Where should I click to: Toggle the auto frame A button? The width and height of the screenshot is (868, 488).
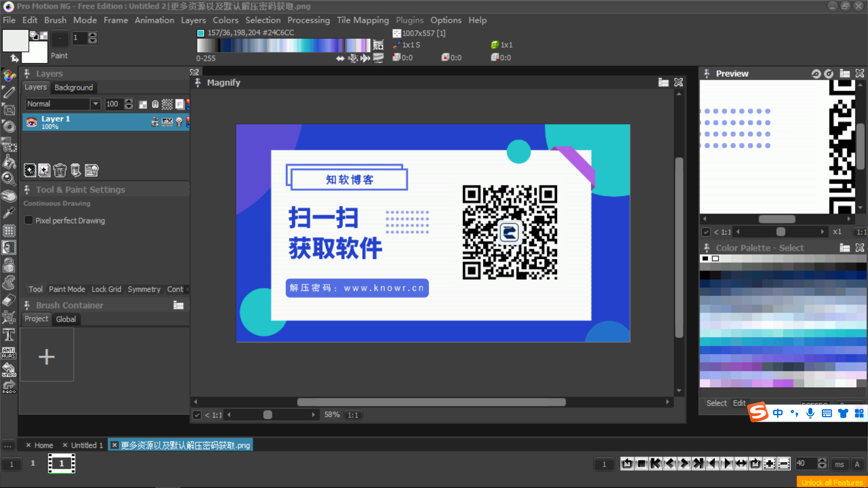tap(857, 464)
